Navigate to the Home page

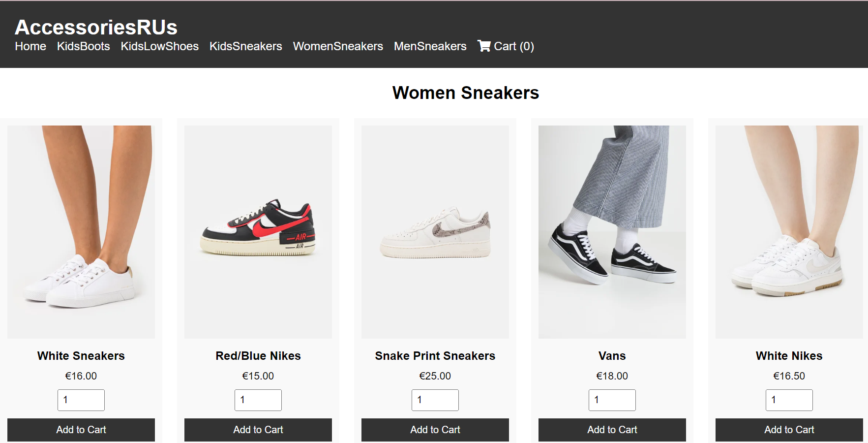click(x=30, y=46)
